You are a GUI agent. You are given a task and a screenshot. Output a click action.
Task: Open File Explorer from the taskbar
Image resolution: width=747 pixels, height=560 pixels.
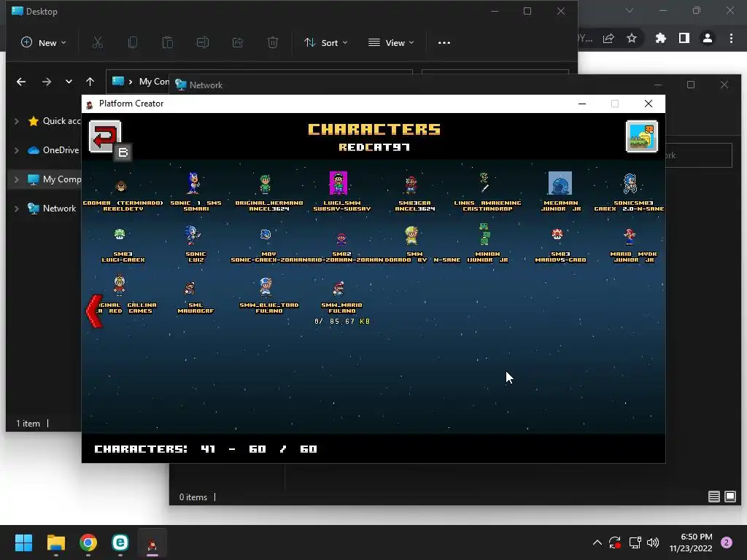click(55, 542)
